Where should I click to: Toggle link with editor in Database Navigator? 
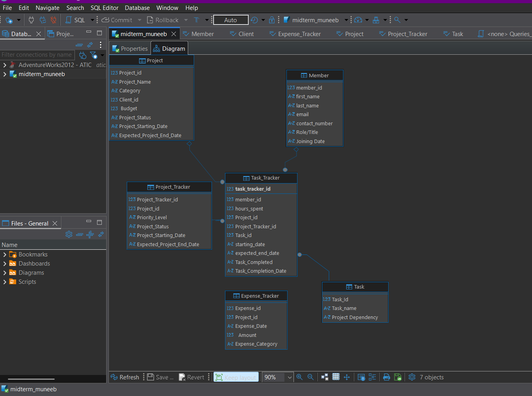[90, 45]
